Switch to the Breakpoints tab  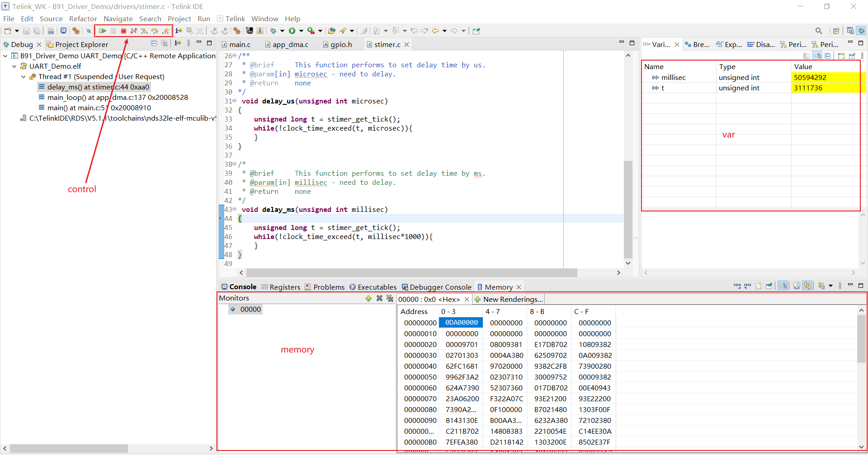697,44
